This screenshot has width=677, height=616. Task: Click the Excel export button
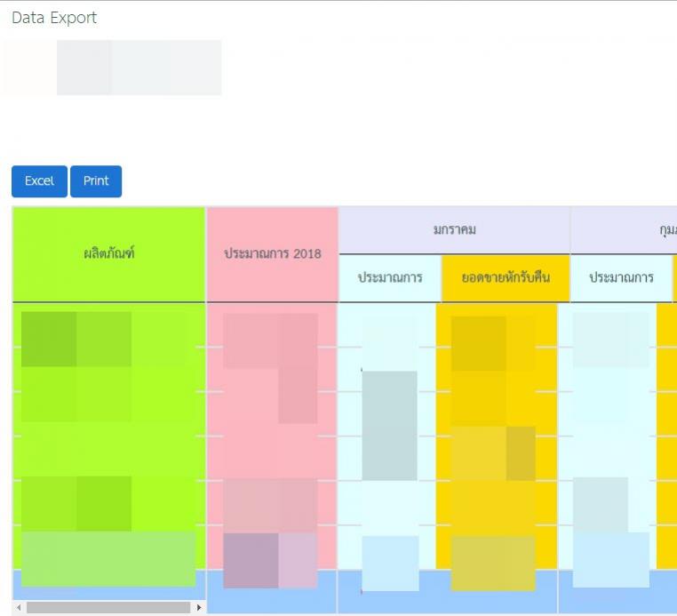coord(39,181)
